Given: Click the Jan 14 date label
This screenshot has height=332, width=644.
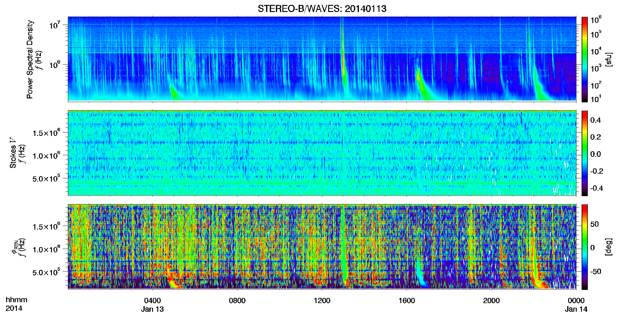Looking at the screenshot, I should 576,309.
